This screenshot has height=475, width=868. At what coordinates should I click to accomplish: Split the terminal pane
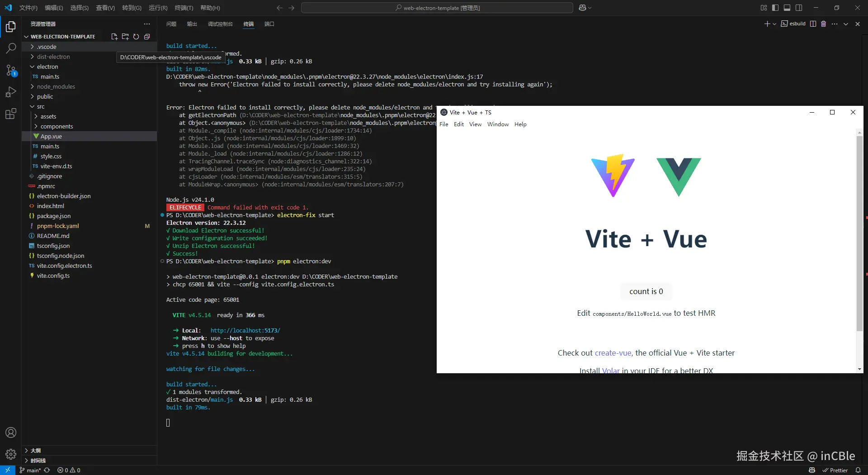(x=813, y=24)
